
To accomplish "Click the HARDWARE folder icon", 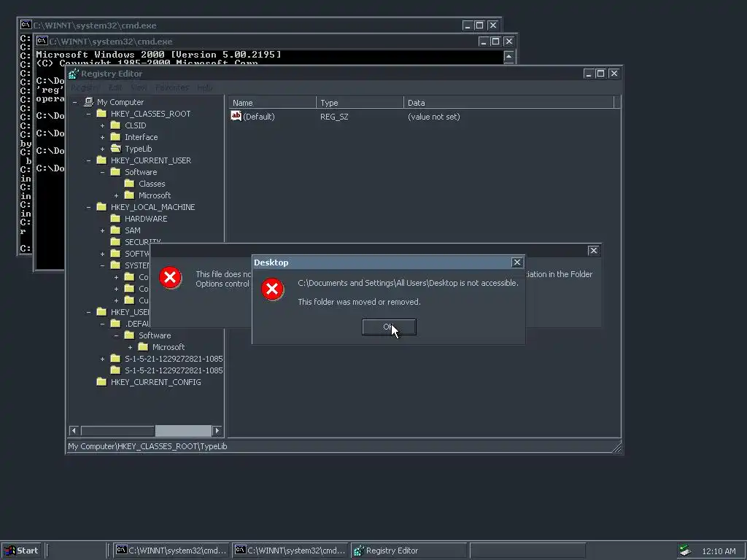I will [x=115, y=219].
